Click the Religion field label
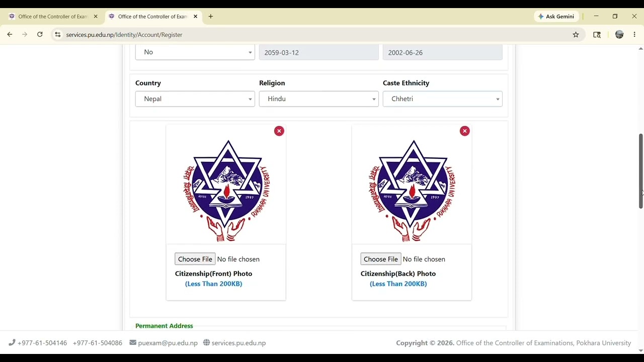Viewport: 644px width, 362px height. point(272,83)
